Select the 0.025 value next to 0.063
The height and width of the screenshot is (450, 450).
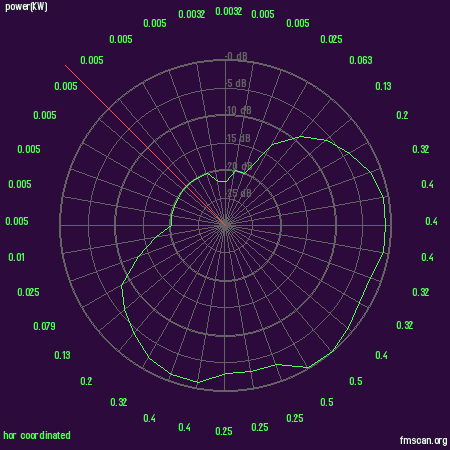pos(331,39)
